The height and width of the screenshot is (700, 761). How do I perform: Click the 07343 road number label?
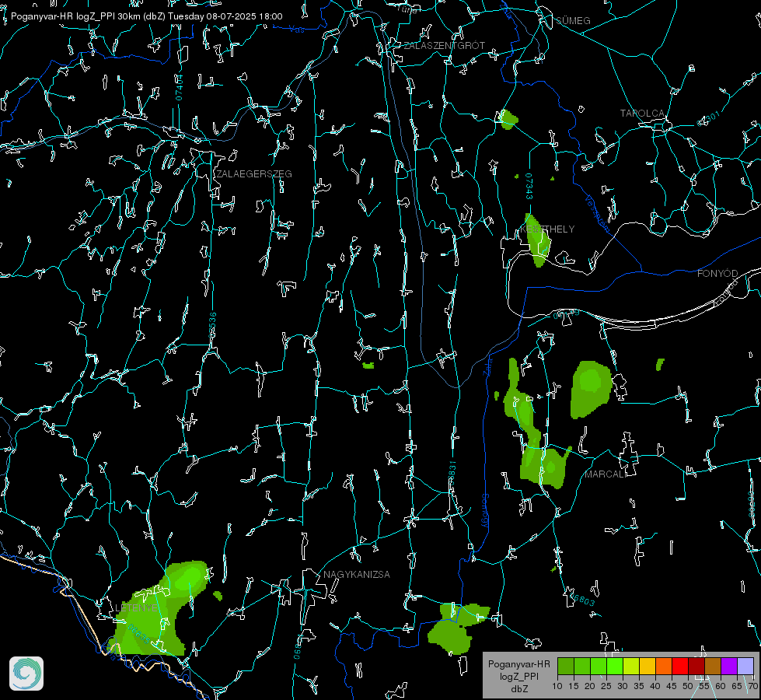(529, 187)
